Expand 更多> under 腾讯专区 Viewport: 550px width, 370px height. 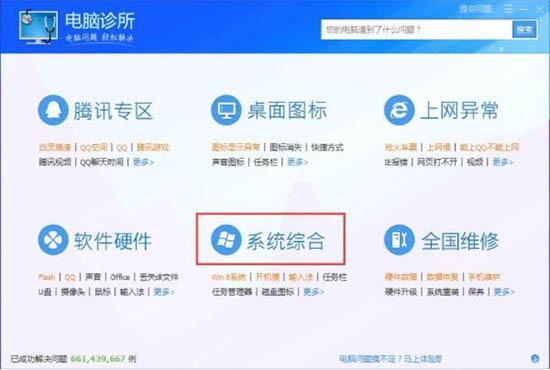pos(143,162)
